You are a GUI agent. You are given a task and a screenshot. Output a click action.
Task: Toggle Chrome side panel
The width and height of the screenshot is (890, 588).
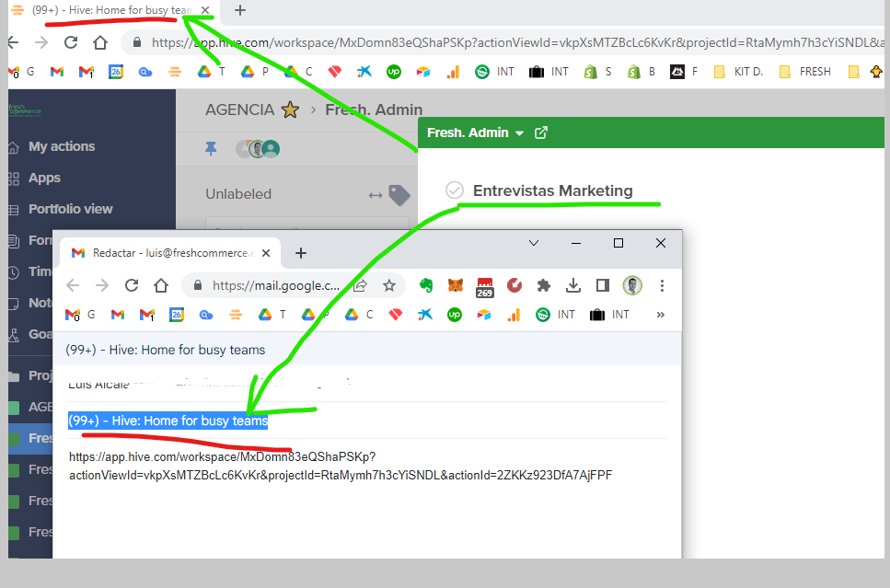click(603, 285)
